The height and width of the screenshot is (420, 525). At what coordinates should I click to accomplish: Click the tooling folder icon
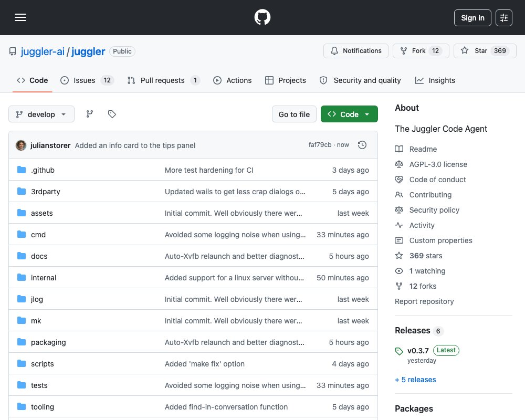tap(22, 406)
